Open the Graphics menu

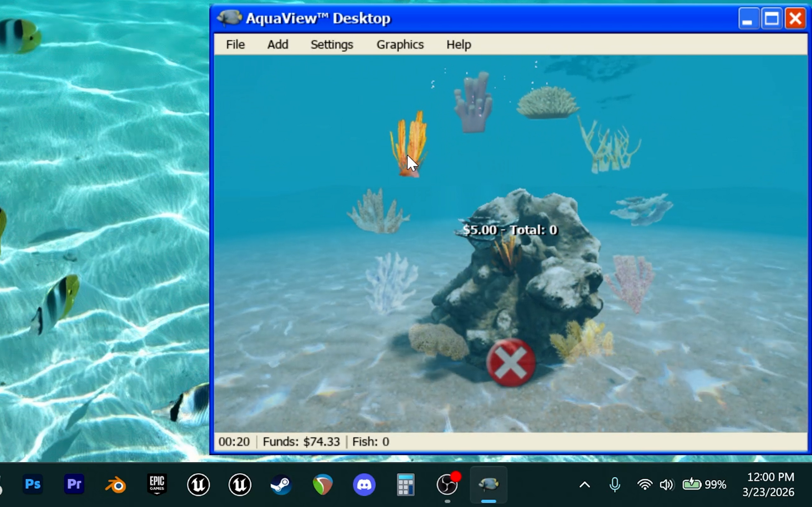pos(400,45)
